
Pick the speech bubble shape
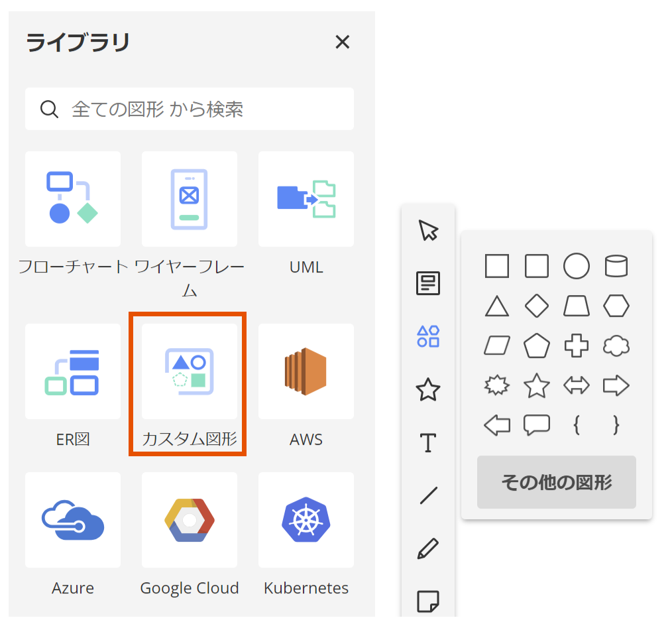click(x=536, y=424)
